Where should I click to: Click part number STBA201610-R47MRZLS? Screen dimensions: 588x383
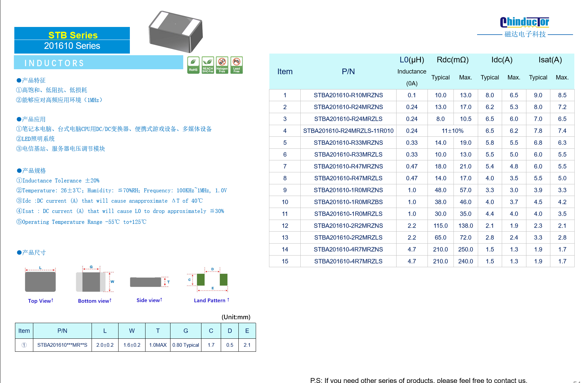tap(348, 178)
